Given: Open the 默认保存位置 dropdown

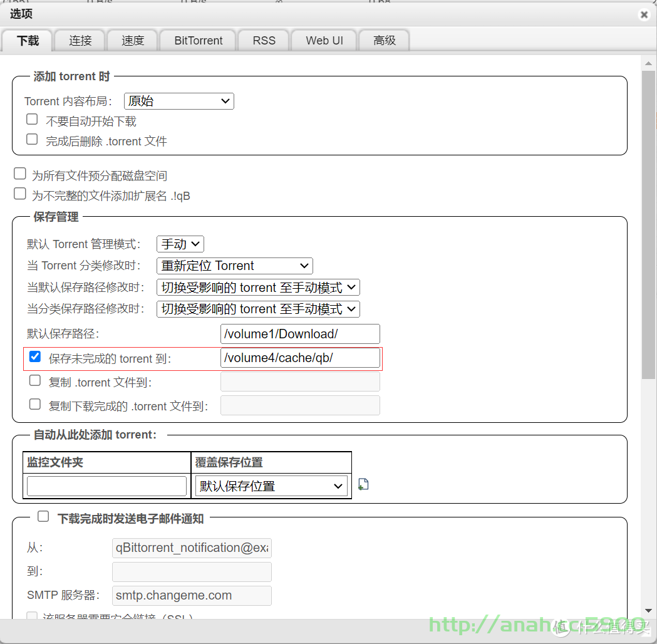Looking at the screenshot, I should coord(272,486).
